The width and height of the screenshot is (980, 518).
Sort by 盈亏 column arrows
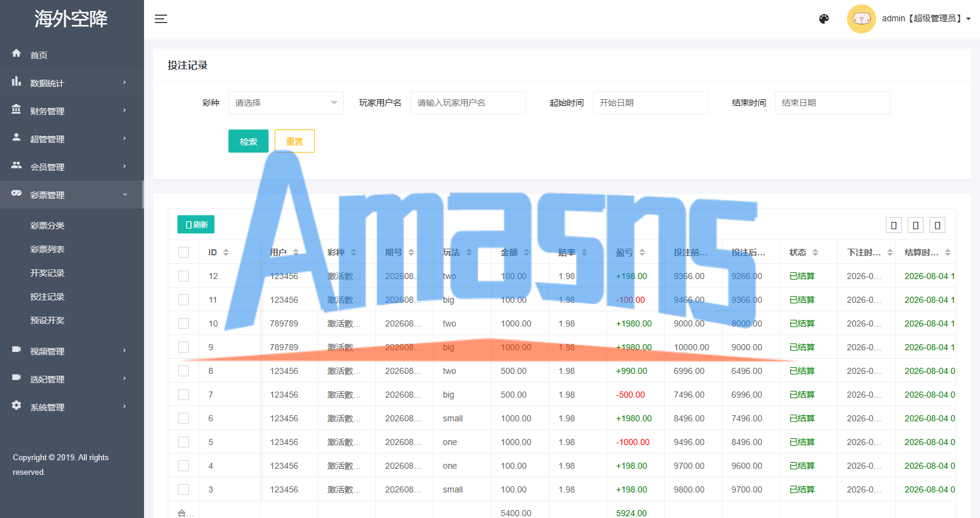pyautogui.click(x=642, y=252)
